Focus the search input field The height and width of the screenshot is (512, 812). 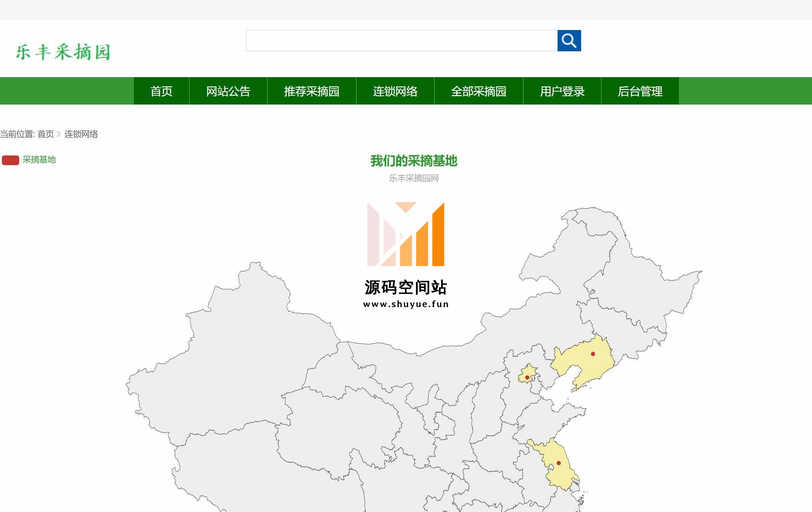click(x=402, y=41)
